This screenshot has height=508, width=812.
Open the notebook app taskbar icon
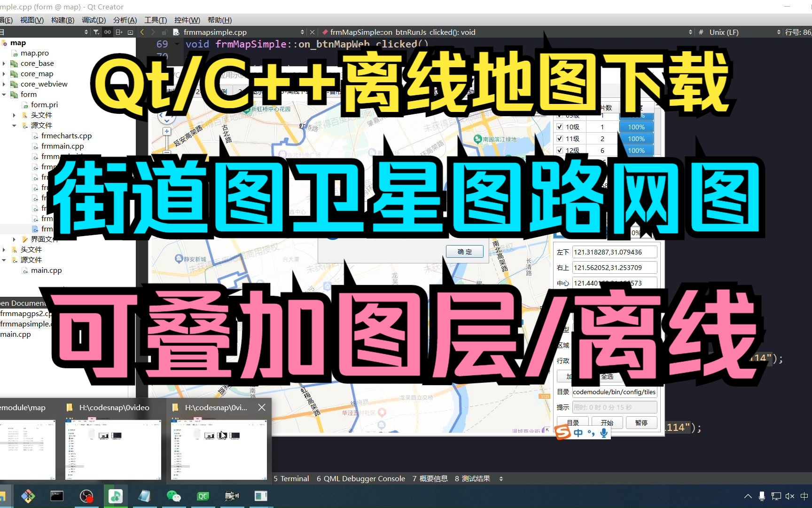point(145,496)
